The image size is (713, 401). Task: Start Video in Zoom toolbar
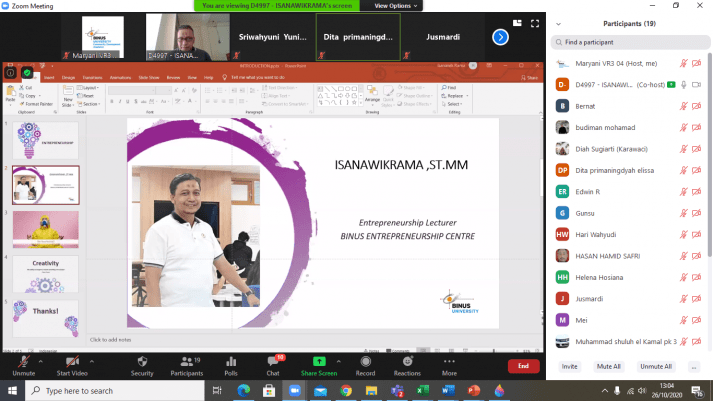point(72,366)
